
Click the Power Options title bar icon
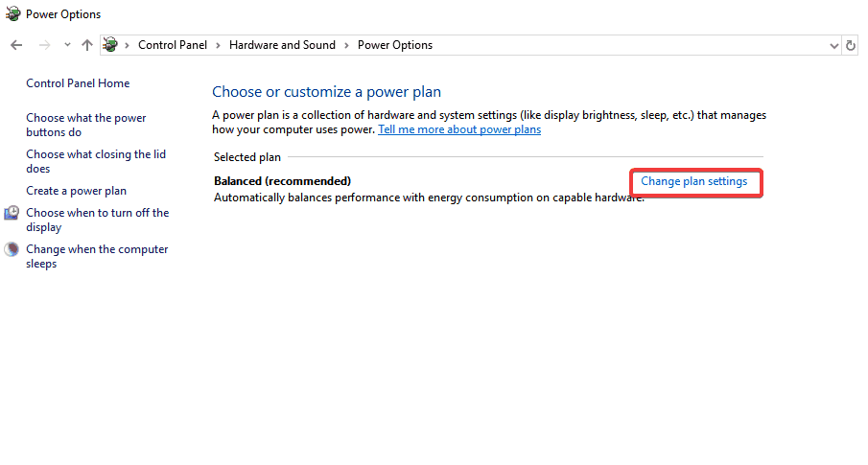tap(12, 14)
